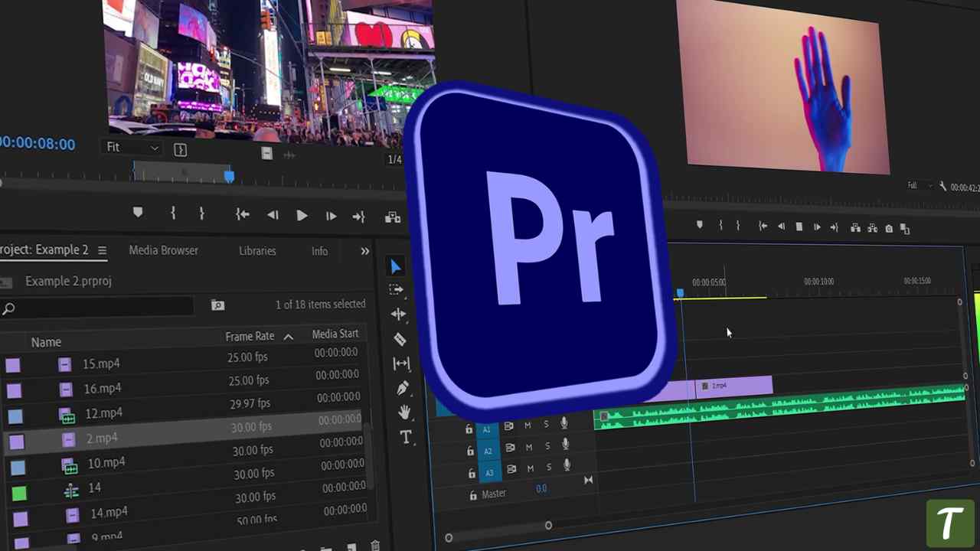This screenshot has height=551, width=980.
Task: Click Insert button in Source monitor
Action: tap(393, 218)
